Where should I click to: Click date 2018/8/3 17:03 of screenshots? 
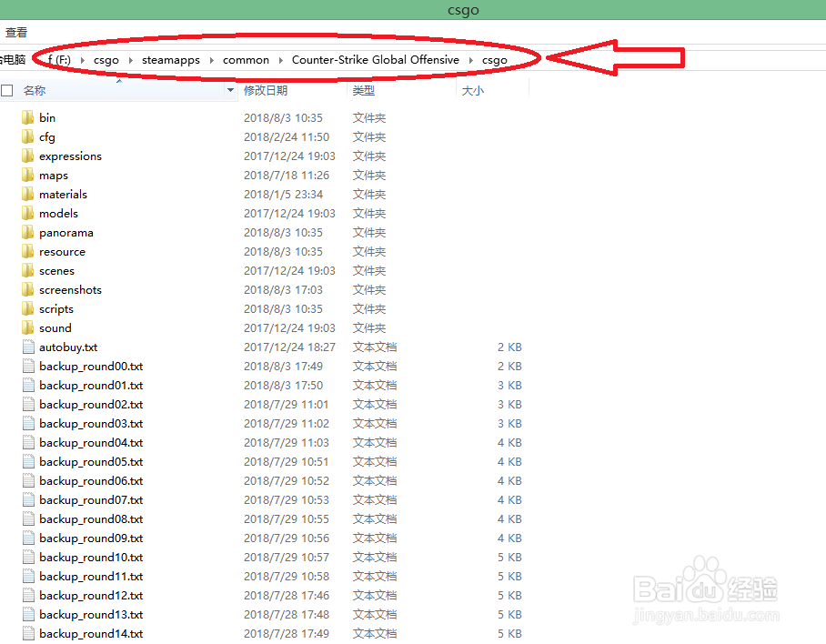pyautogui.click(x=283, y=289)
